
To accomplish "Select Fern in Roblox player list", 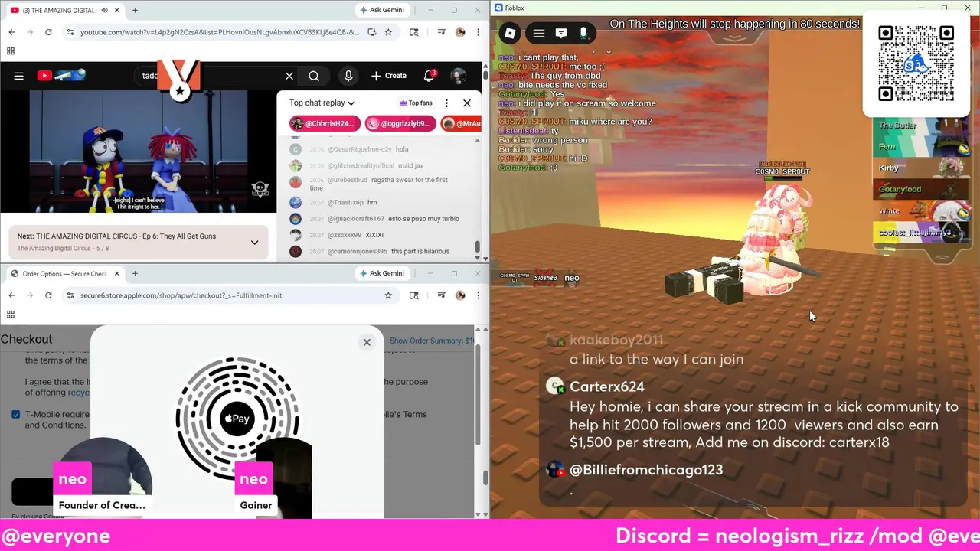I will (x=920, y=146).
